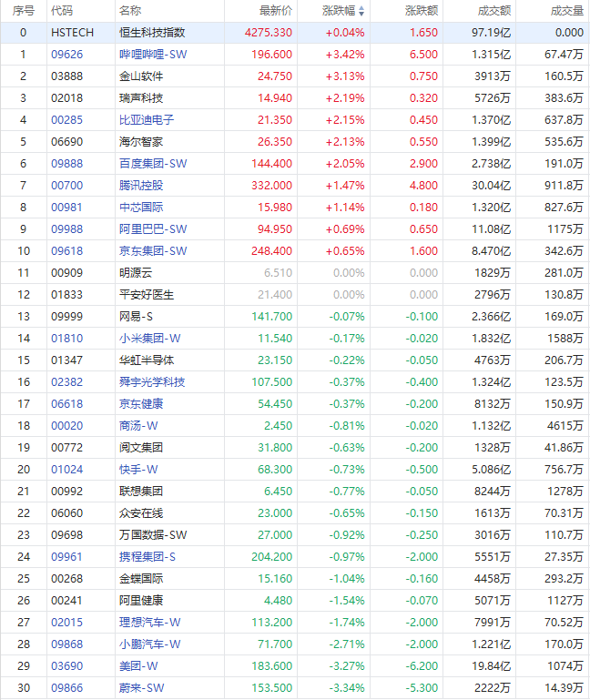Select the 平安好医生 row name
Viewport: 590px width, 700px height.
(147, 295)
